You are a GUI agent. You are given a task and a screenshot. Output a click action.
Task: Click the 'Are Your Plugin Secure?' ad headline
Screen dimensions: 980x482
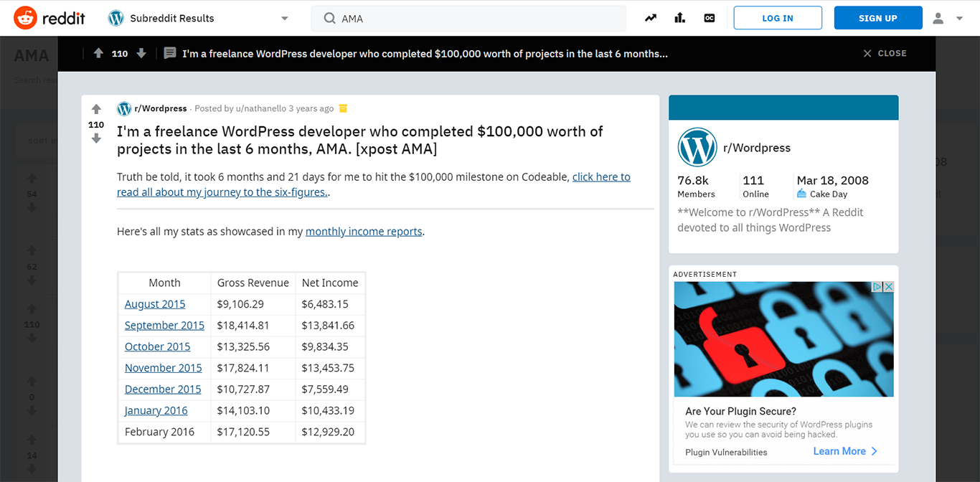(740, 412)
